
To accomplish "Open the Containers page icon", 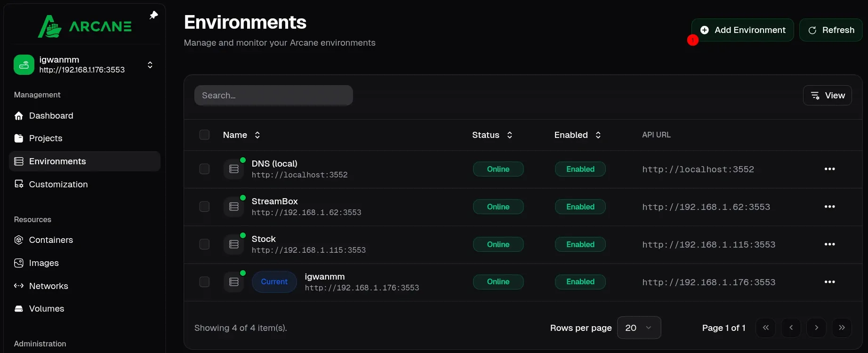I will [19, 240].
